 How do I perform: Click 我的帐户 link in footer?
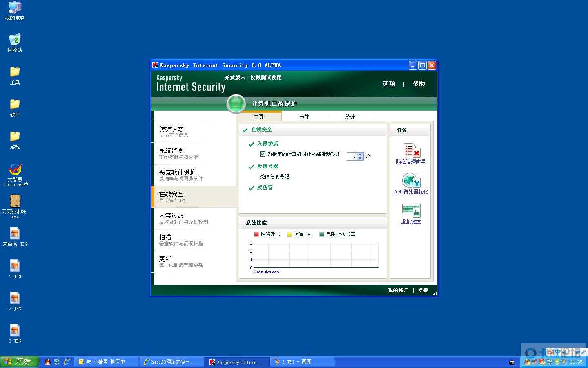point(398,290)
